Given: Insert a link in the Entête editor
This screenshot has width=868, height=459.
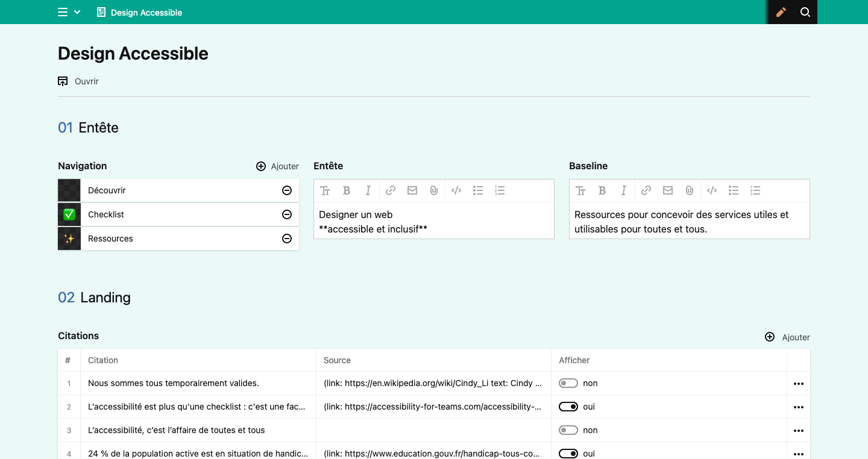Looking at the screenshot, I should tap(390, 190).
